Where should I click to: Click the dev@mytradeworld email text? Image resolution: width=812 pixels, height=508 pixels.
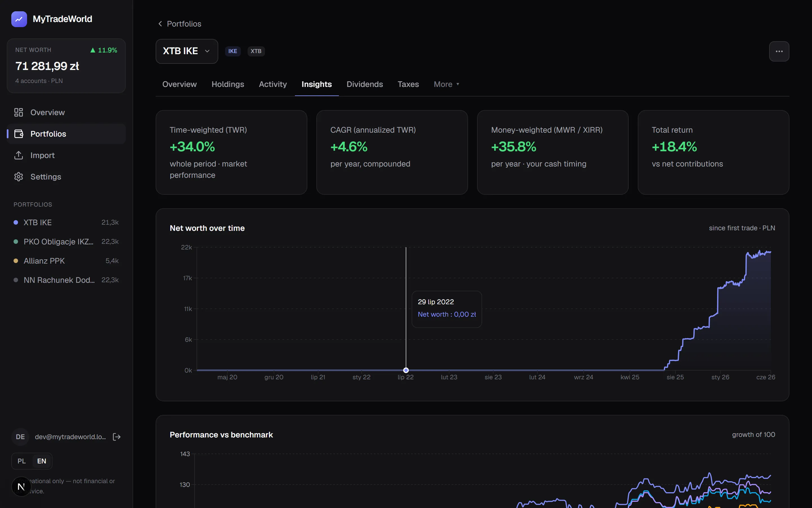(70, 437)
